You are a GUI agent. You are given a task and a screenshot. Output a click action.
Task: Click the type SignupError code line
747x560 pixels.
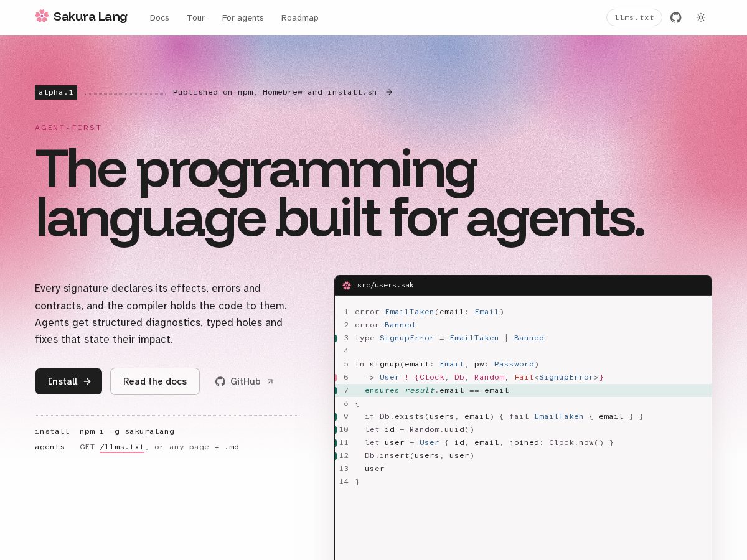coord(523,338)
